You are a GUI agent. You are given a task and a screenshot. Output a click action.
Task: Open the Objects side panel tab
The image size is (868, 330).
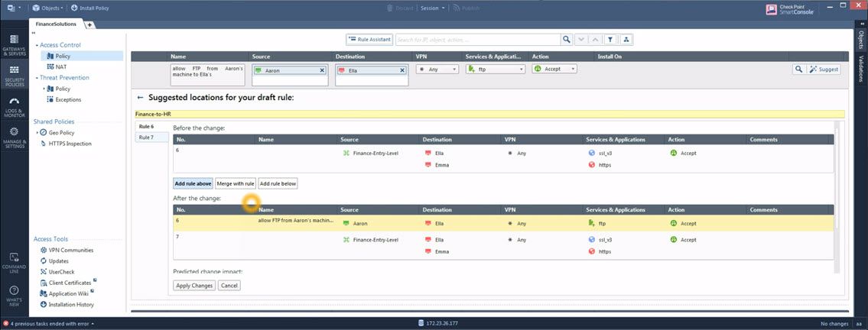(x=861, y=40)
